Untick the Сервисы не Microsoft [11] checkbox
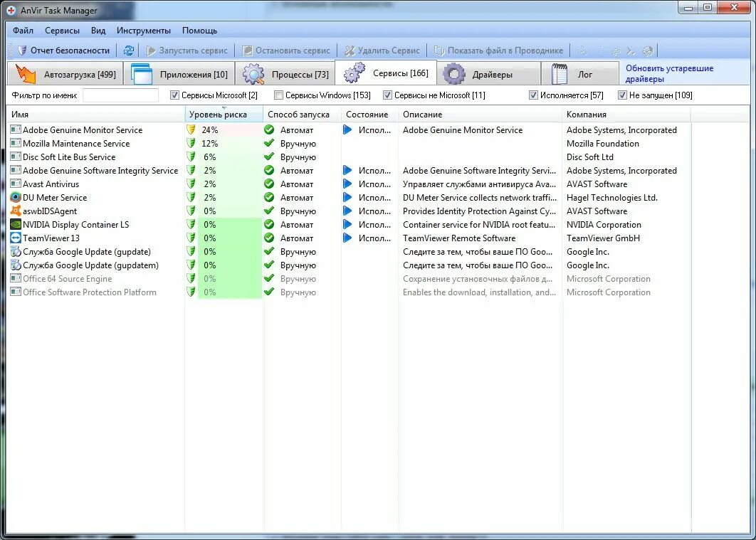756x540 pixels. click(x=387, y=95)
